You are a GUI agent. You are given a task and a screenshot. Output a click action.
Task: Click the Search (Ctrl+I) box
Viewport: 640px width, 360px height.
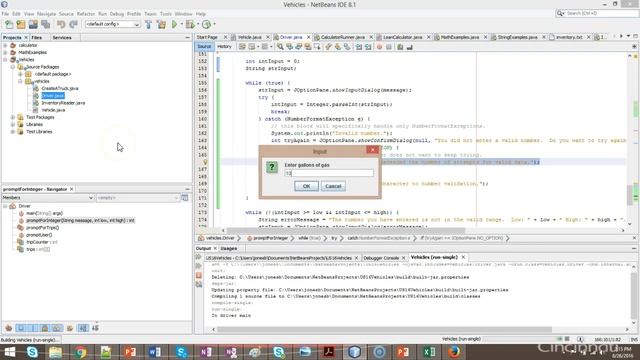(x=597, y=13)
